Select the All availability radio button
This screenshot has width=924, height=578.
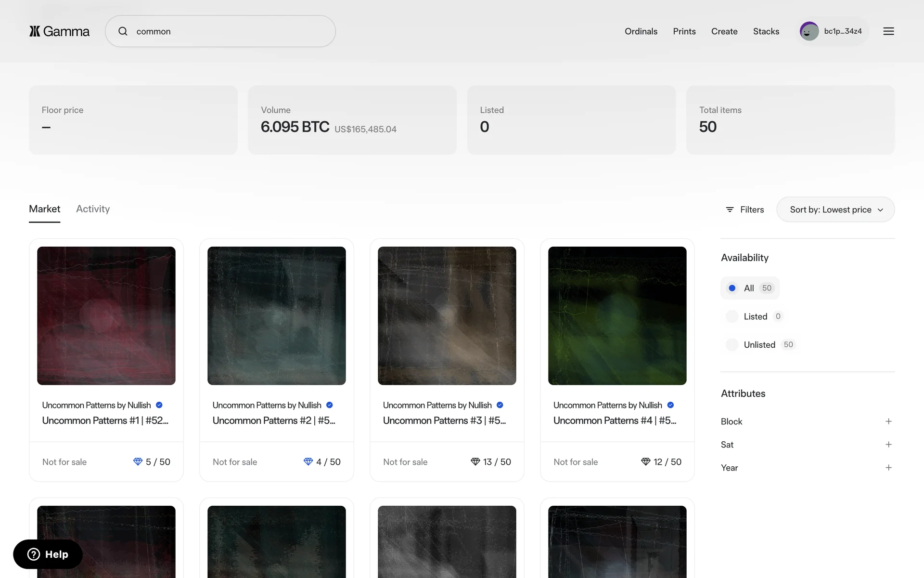pyautogui.click(x=732, y=288)
